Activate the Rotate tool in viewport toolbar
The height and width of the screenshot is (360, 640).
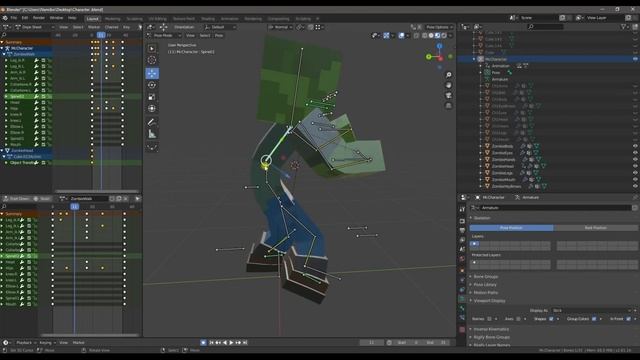(x=152, y=85)
